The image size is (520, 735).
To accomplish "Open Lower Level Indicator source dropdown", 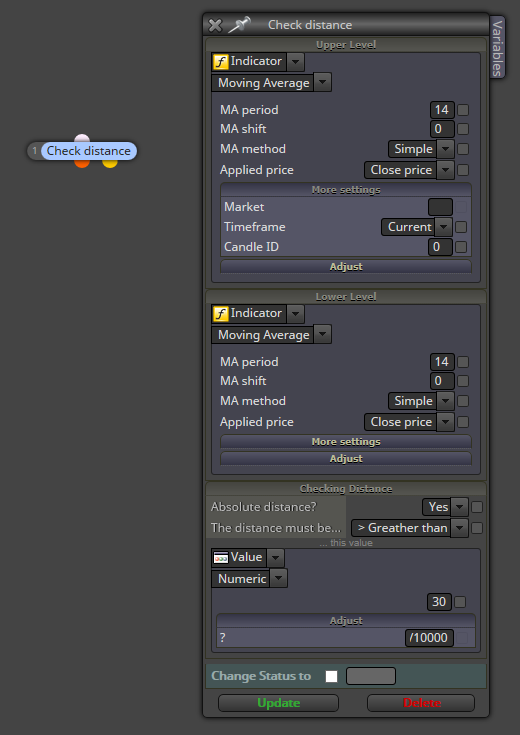I will coord(295,314).
